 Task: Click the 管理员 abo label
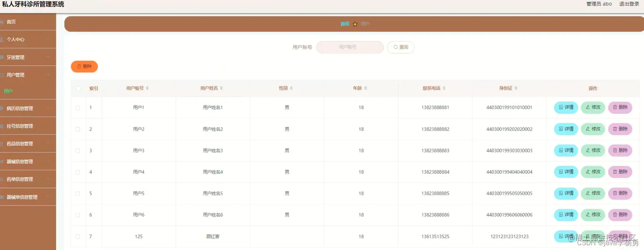[599, 4]
